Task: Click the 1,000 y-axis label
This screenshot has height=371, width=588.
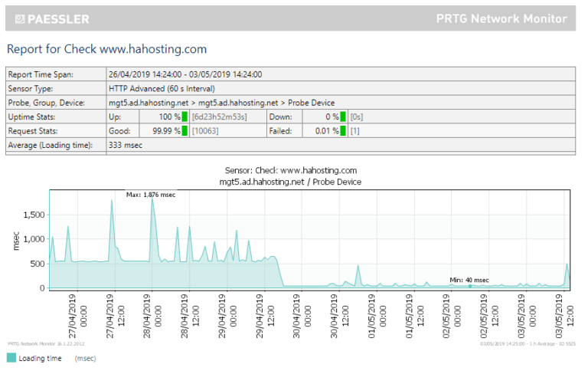Action: pos(34,239)
